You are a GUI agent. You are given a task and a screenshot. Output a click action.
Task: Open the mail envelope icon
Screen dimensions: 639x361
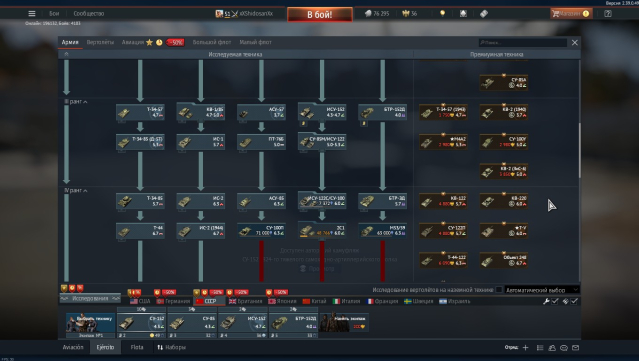[x=575, y=348]
